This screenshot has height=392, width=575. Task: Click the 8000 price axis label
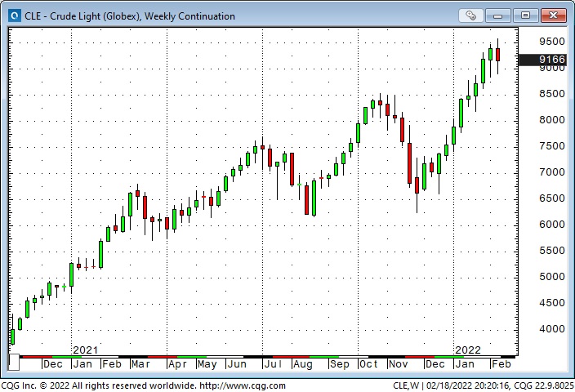tap(552, 120)
